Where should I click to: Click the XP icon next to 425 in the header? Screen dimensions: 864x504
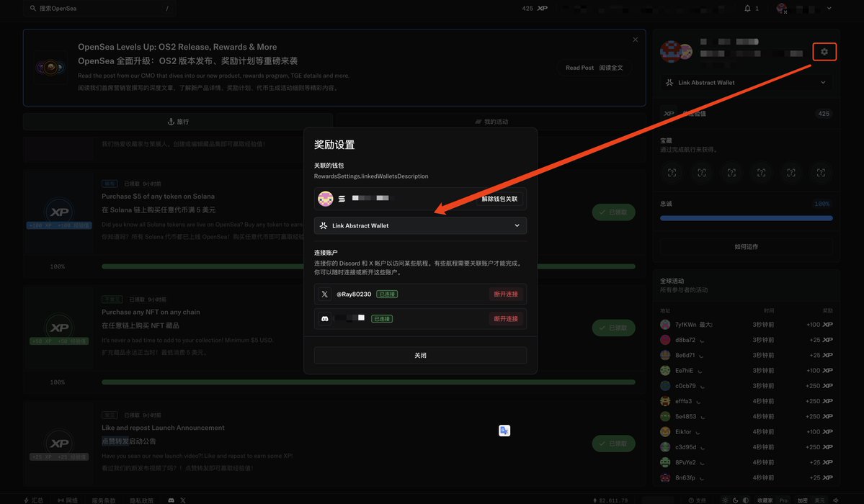(x=542, y=8)
